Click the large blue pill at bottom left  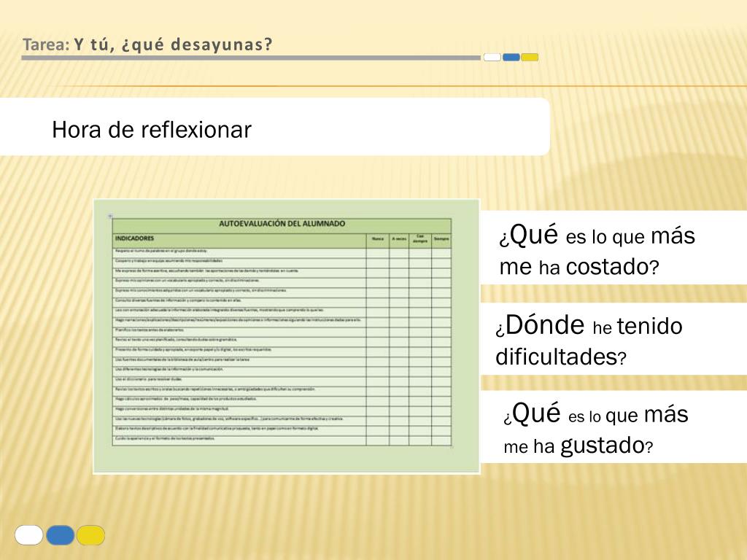(60, 535)
